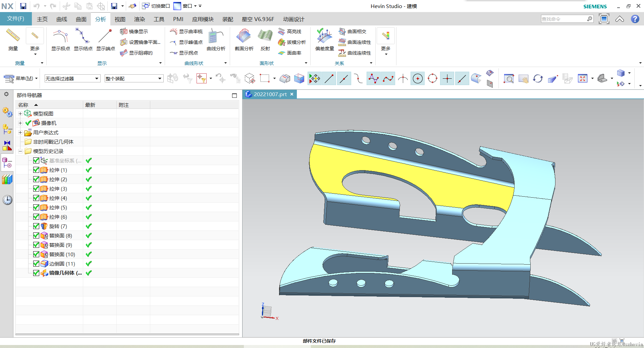The width and height of the screenshot is (644, 348).
Task: Expand the 曲线形状 group arrow
Action: (225, 63)
